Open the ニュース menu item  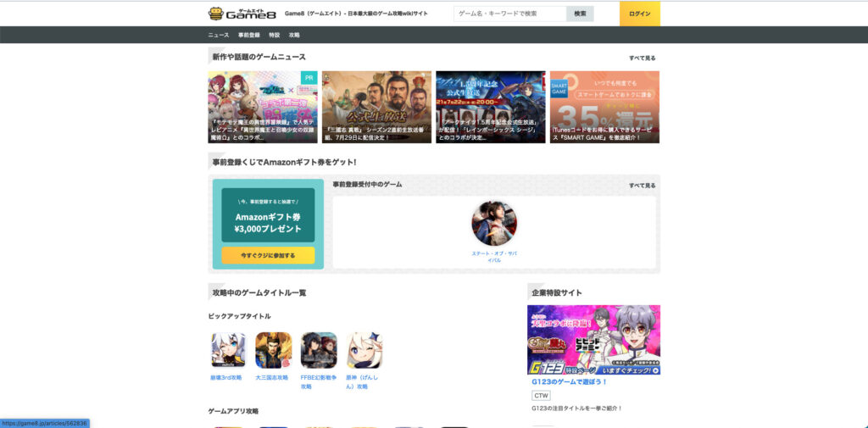point(219,35)
